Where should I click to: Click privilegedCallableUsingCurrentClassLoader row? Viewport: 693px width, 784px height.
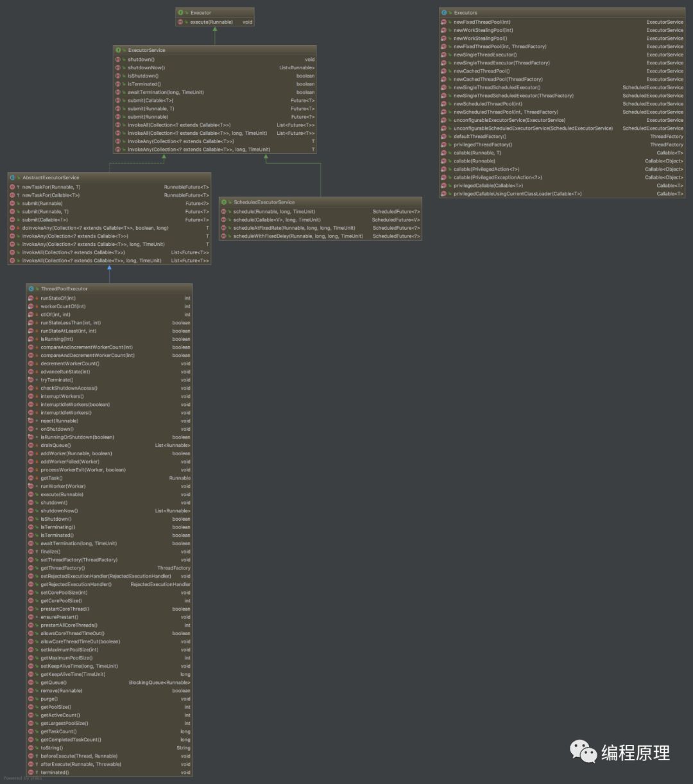point(562,194)
